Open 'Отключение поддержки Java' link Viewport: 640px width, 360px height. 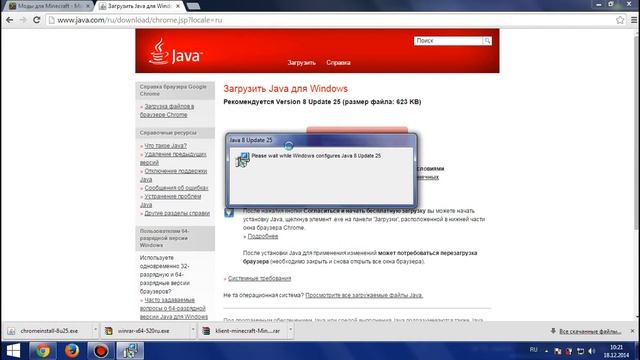point(173,175)
